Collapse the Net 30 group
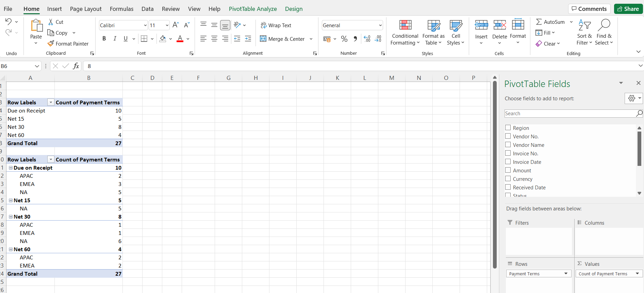This screenshot has width=644, height=293. point(11,217)
